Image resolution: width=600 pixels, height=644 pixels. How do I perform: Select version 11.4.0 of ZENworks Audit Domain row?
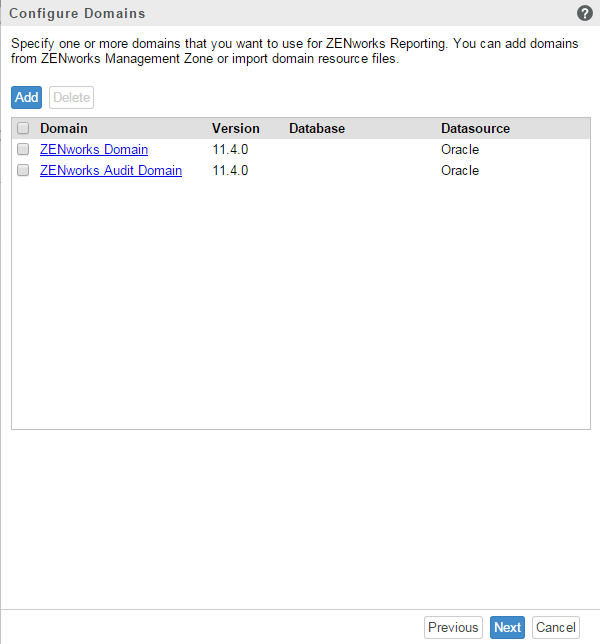click(x=230, y=170)
